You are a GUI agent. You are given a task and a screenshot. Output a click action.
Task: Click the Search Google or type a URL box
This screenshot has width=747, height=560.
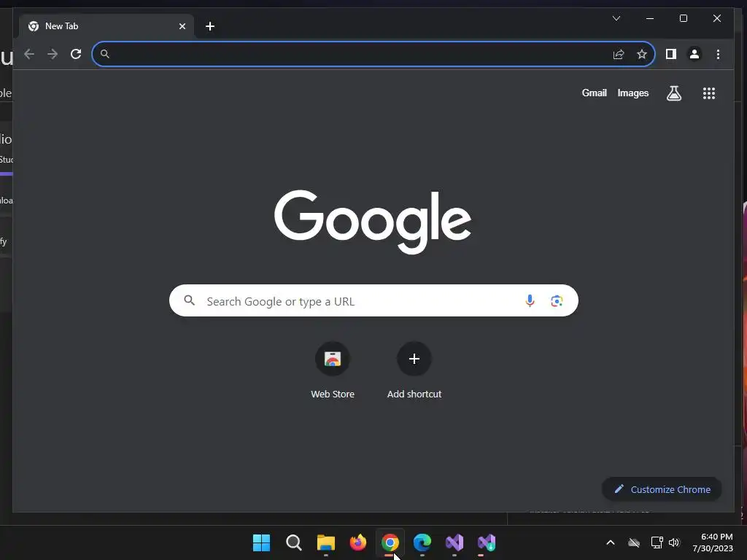(373, 300)
